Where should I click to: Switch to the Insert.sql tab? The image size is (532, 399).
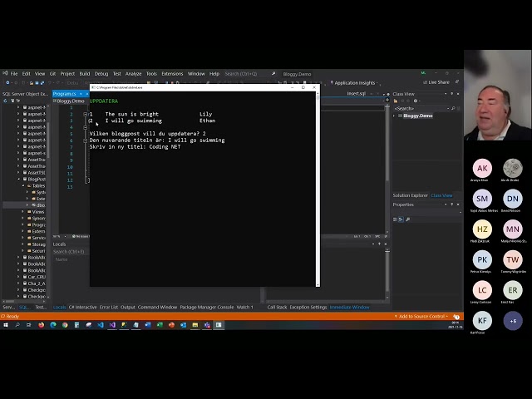[357, 94]
